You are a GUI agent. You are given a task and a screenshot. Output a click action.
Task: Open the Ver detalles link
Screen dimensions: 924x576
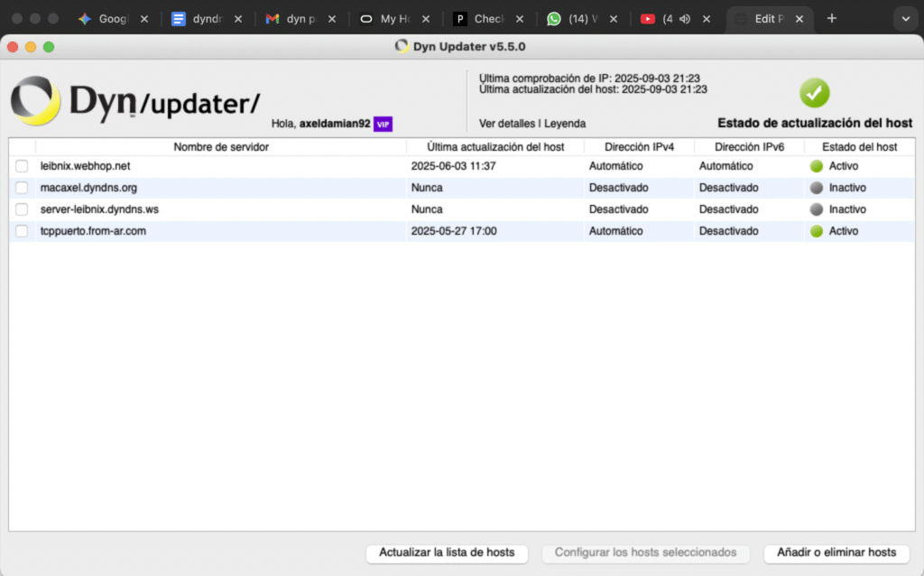pos(507,124)
